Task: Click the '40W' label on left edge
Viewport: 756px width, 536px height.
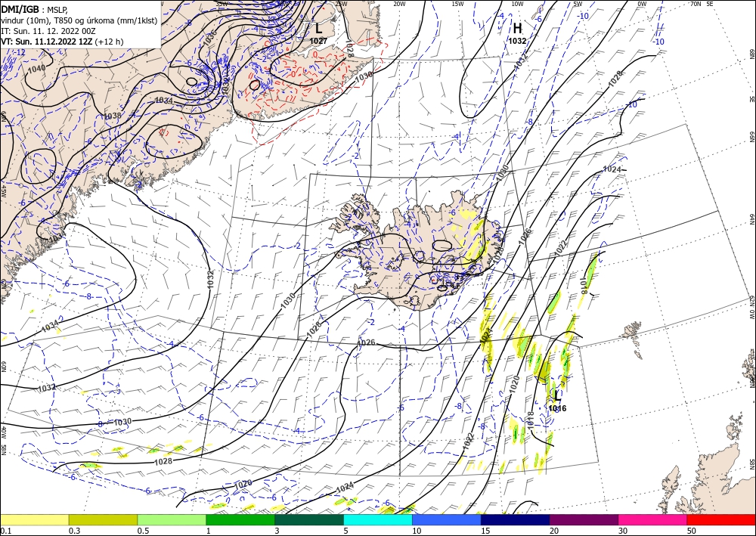Action: (3, 431)
